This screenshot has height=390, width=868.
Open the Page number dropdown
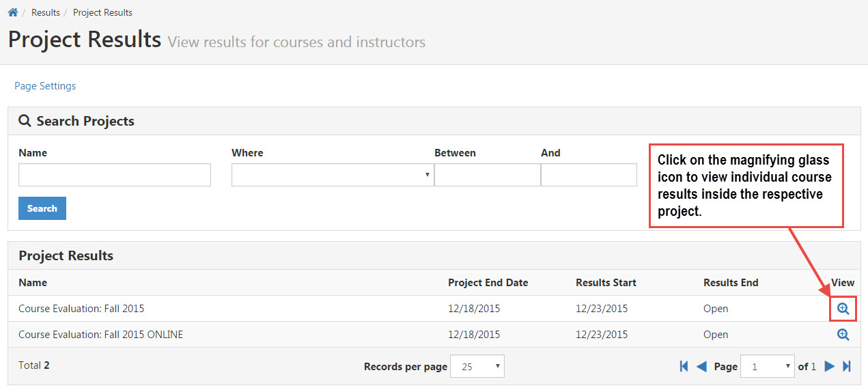[768, 366]
